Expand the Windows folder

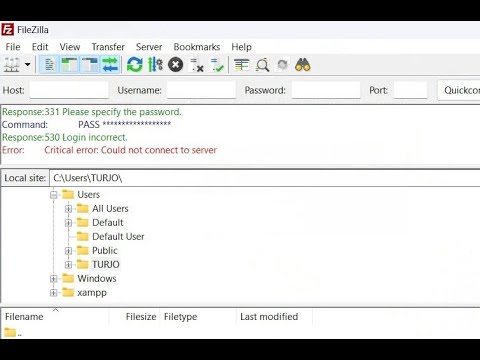coord(54,279)
